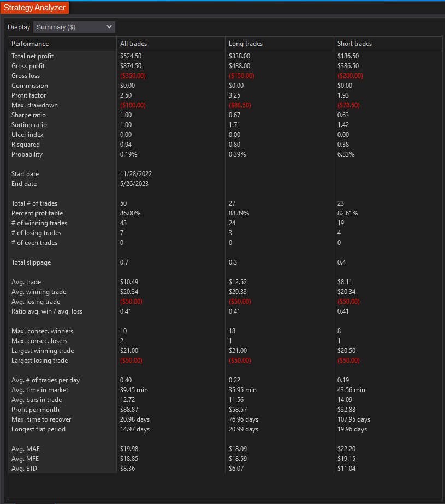
Task: Click the Performance column header
Action: pyautogui.click(x=30, y=44)
